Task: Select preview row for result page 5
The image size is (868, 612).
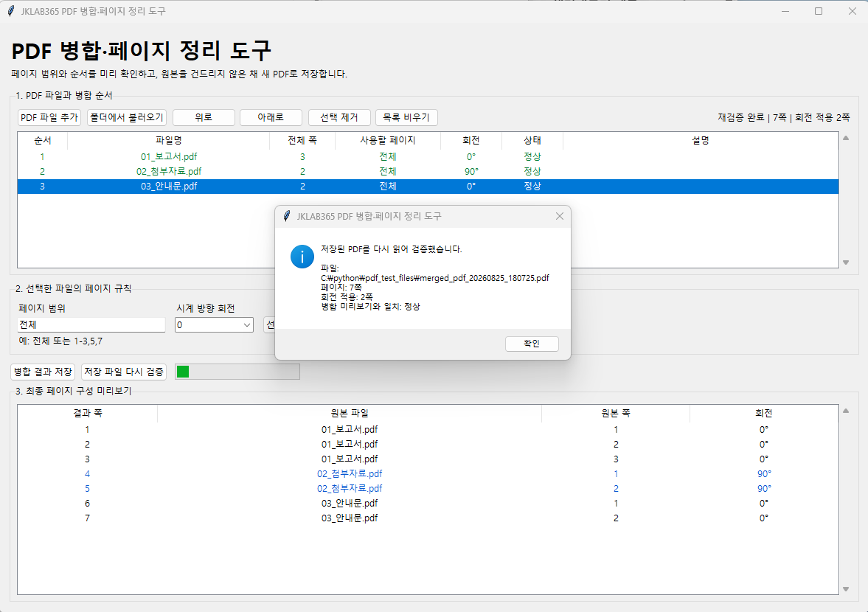Action: (x=428, y=489)
